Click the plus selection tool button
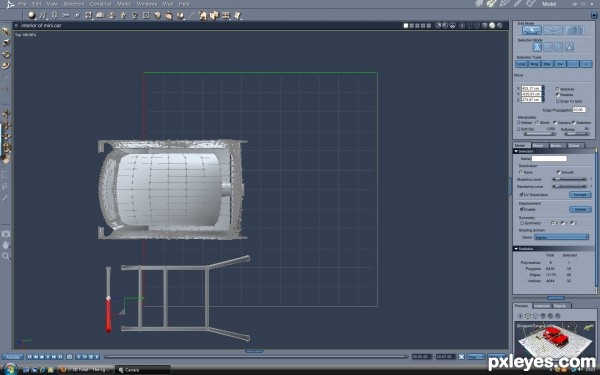600x375 pixels. (x=586, y=64)
